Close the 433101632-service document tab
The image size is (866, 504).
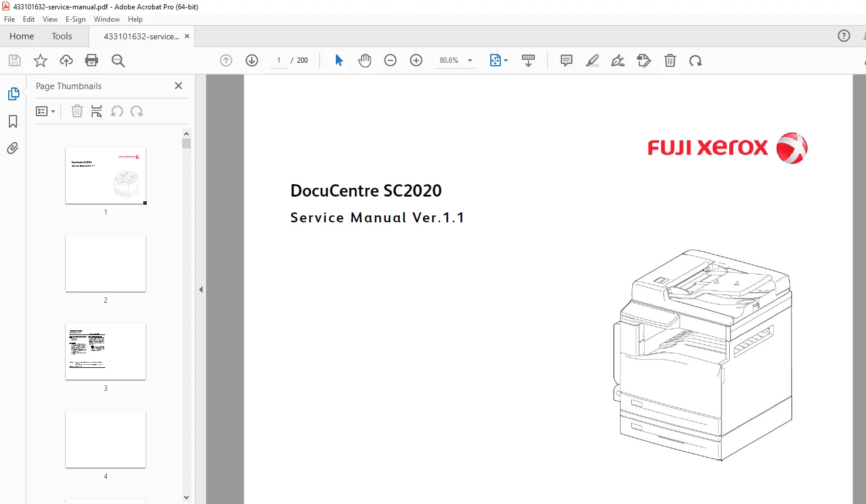coord(187,36)
